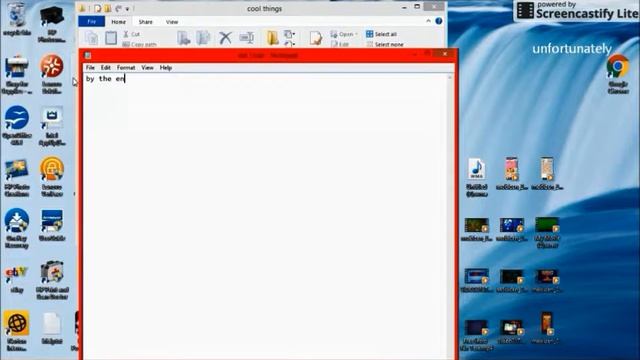
Task: Click the Properties icon in Explorer ribbon
Action: (316, 38)
